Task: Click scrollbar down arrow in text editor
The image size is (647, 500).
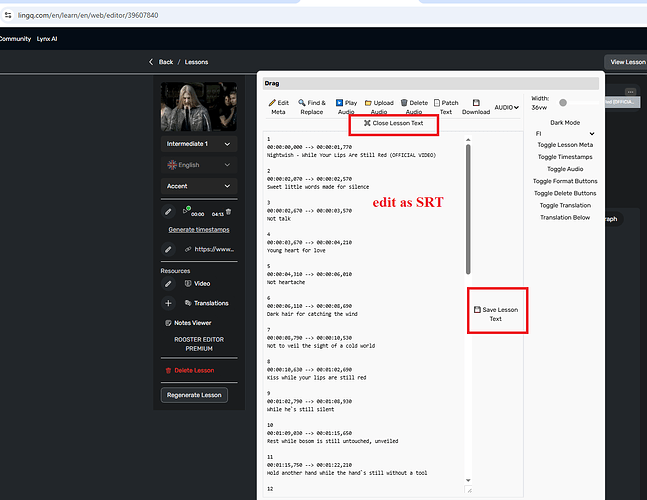Action: [x=468, y=480]
